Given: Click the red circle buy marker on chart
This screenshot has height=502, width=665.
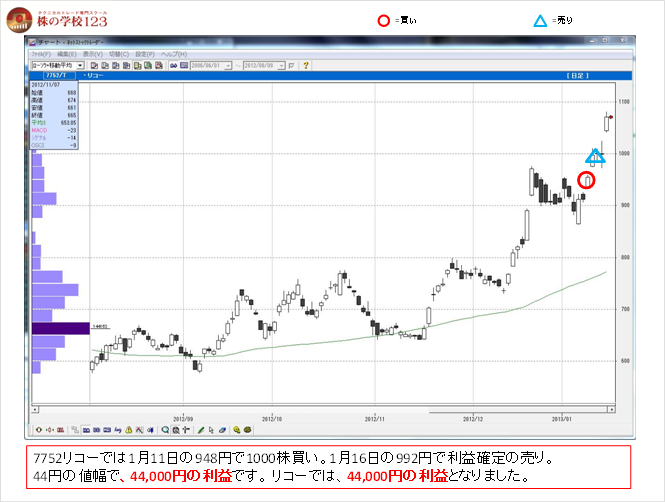Looking at the screenshot, I should 587,180.
